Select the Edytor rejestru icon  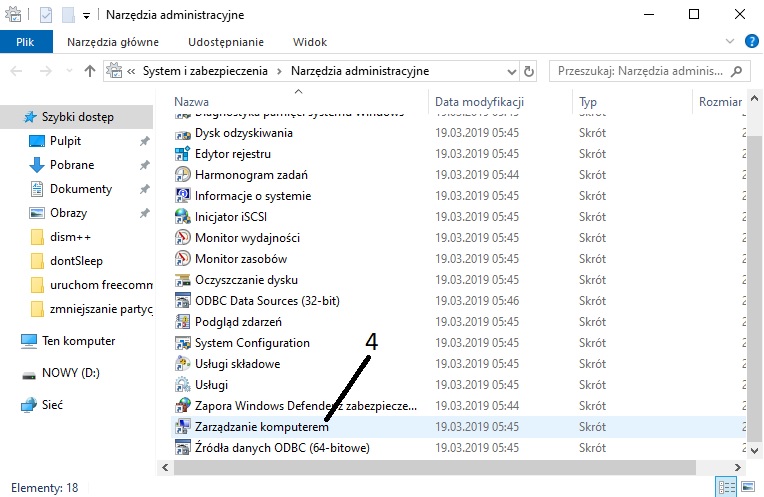pos(183,154)
